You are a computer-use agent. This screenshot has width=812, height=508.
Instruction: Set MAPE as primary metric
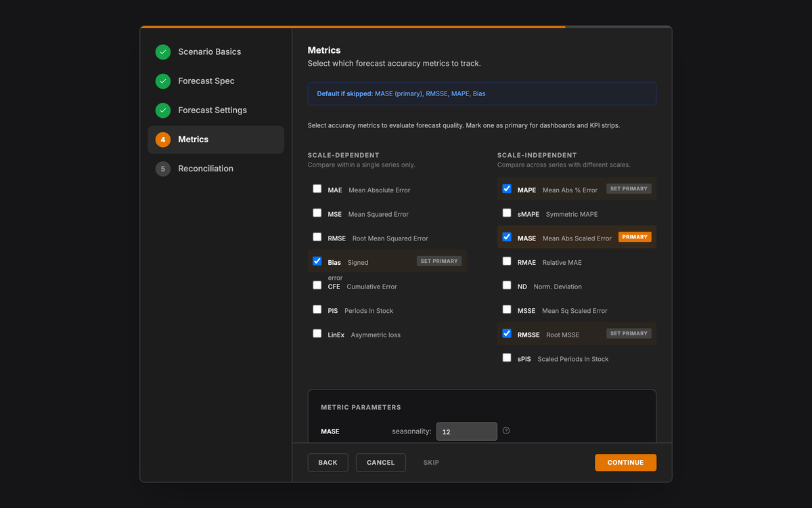click(x=629, y=189)
